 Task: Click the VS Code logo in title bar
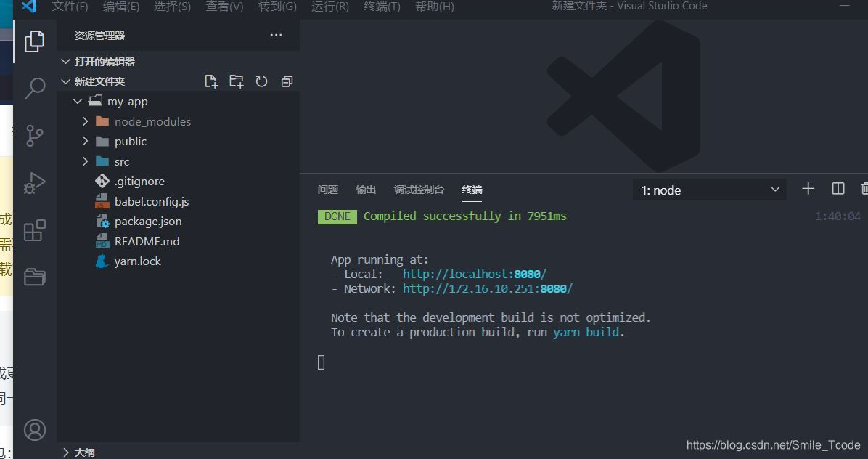point(29,6)
